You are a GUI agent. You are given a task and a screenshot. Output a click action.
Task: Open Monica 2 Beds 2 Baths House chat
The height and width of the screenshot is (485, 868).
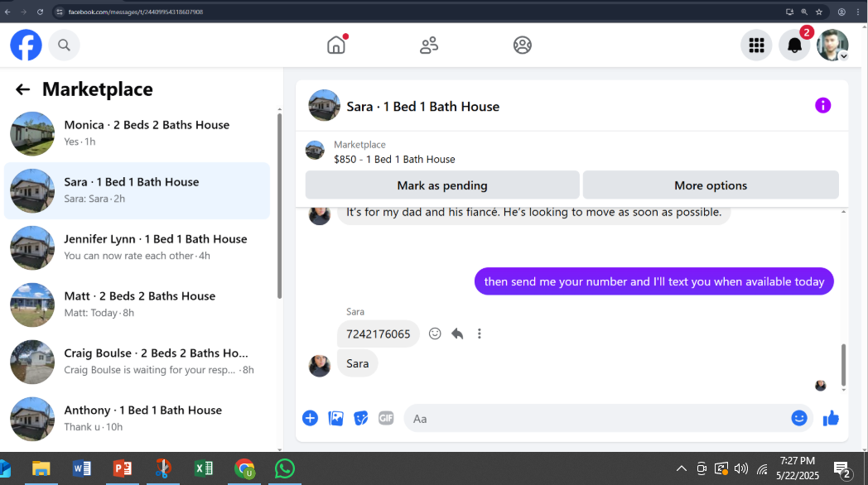tap(137, 133)
